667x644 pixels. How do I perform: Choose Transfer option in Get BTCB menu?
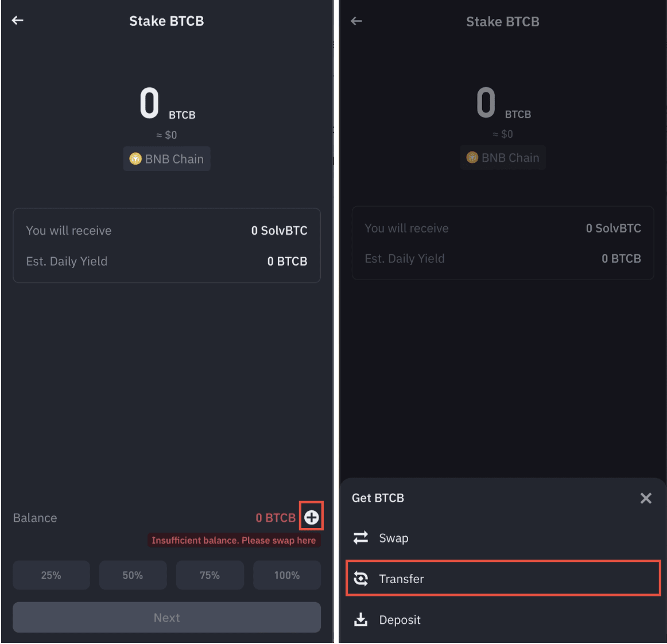coord(503,578)
